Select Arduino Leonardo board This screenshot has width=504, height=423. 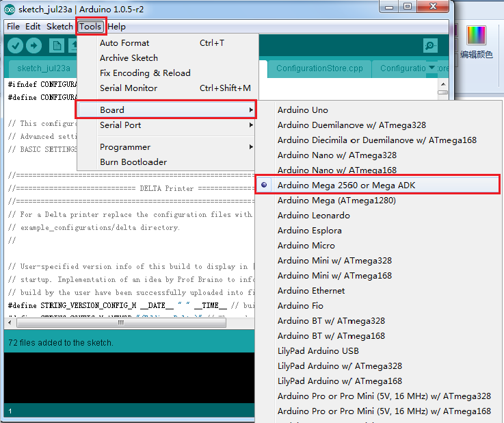pyautogui.click(x=377, y=216)
